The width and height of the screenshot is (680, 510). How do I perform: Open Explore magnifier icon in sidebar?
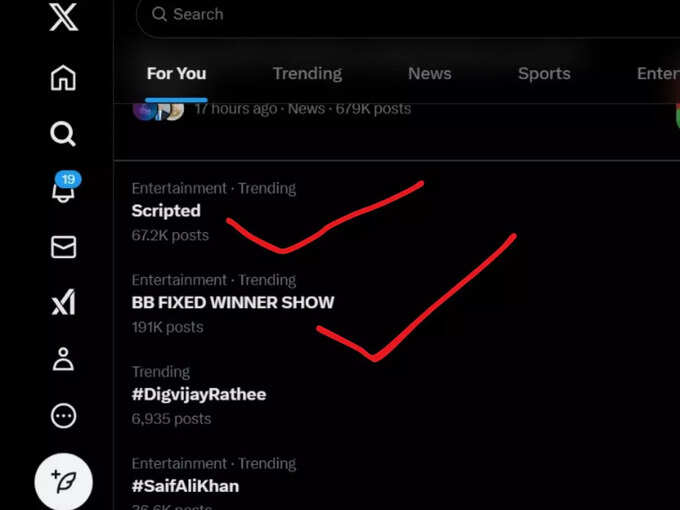[63, 134]
